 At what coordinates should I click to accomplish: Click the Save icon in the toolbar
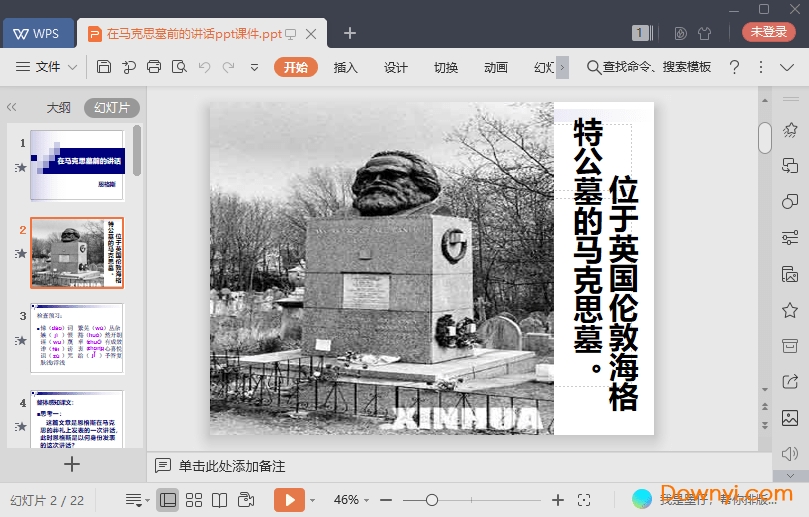tap(104, 67)
